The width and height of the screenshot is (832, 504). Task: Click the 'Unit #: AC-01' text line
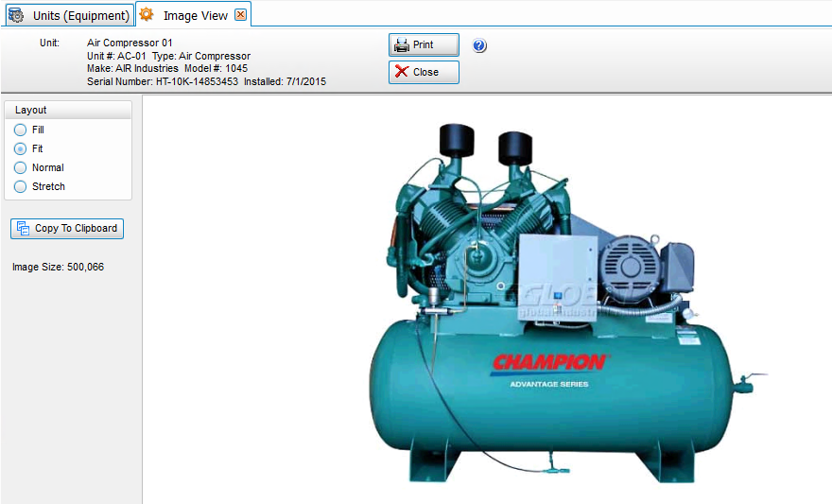tap(116, 56)
